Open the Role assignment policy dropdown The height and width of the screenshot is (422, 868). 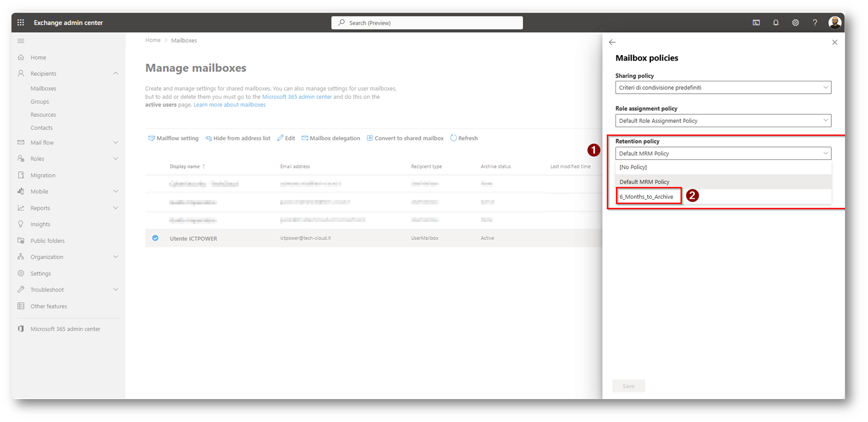pos(723,121)
